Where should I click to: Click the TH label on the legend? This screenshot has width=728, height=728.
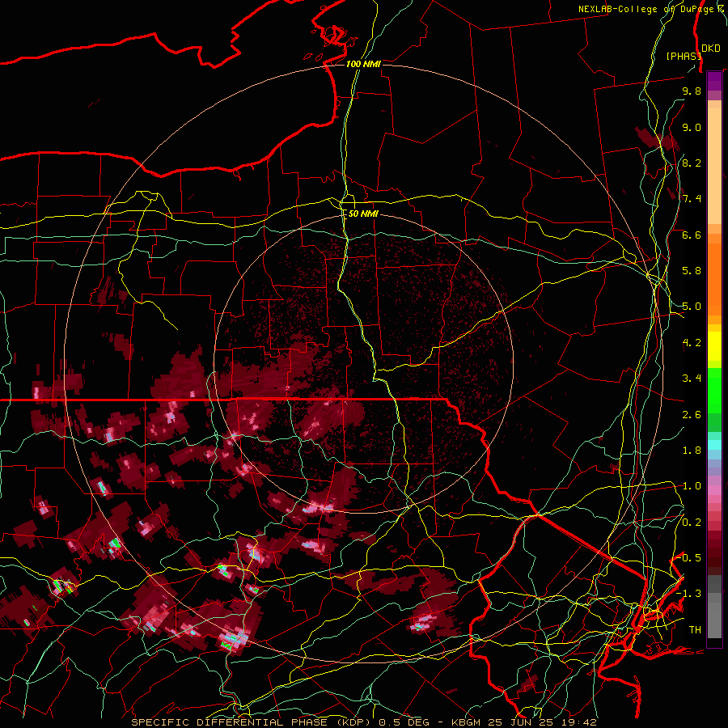[x=695, y=630]
